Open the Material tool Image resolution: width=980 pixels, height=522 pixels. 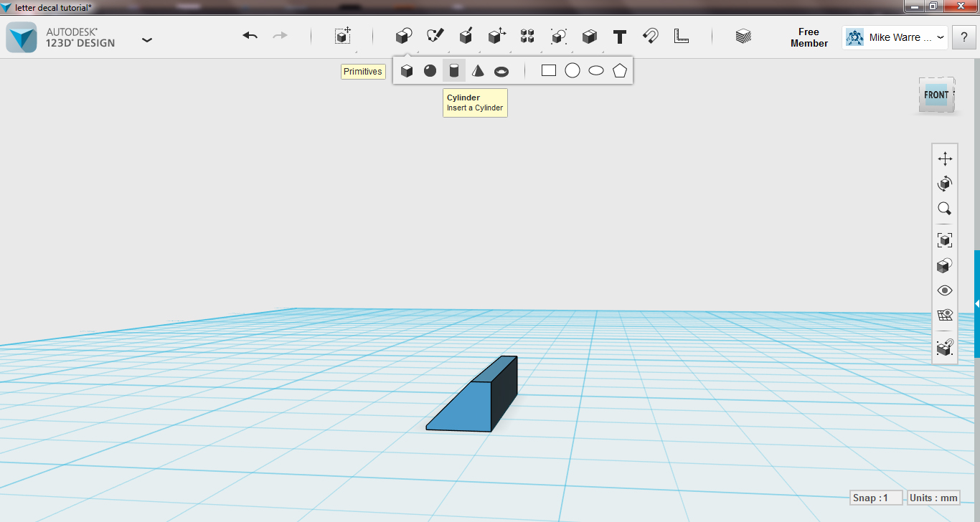[x=743, y=36]
